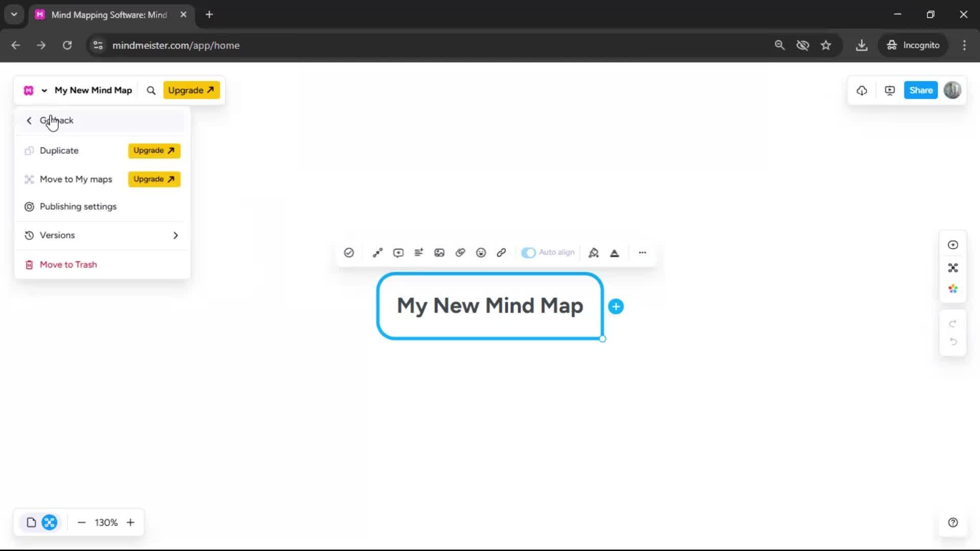Screen dimensions: 980x551
Task: Open the node fill style icon
Action: pyautogui.click(x=594, y=253)
